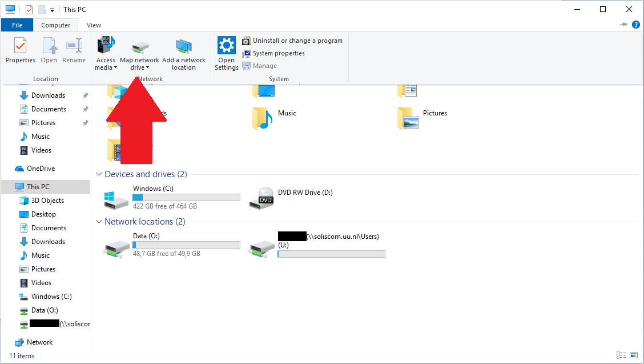Toggle the pin ribbon button
The image size is (644, 364).
(623, 25)
